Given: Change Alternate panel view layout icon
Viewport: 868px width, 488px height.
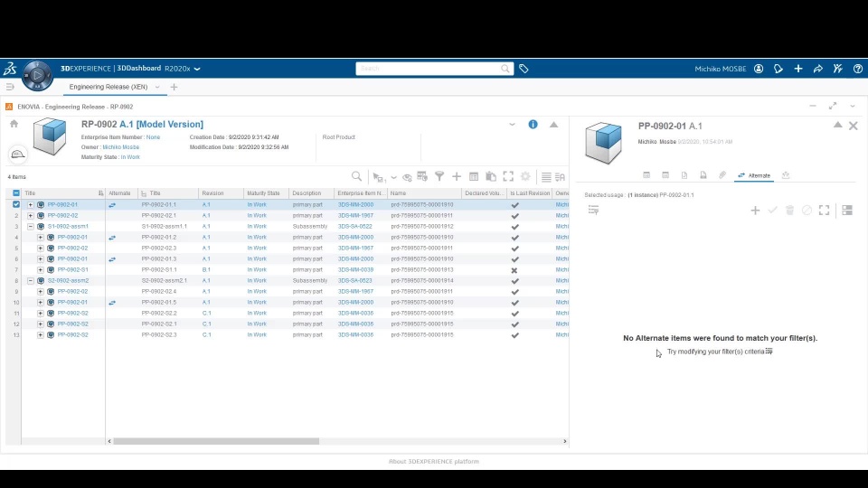Looking at the screenshot, I should tap(847, 211).
